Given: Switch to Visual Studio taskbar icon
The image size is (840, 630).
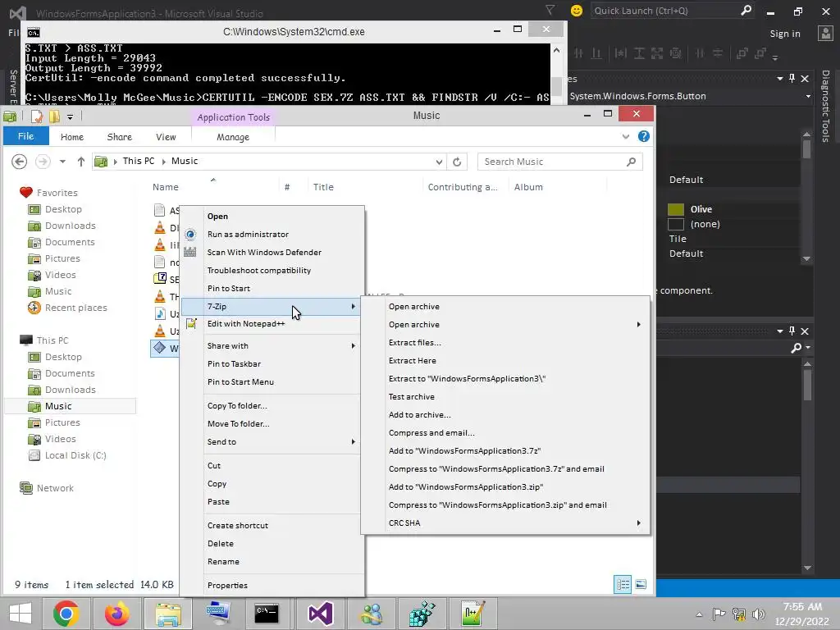Looking at the screenshot, I should coord(321,614).
